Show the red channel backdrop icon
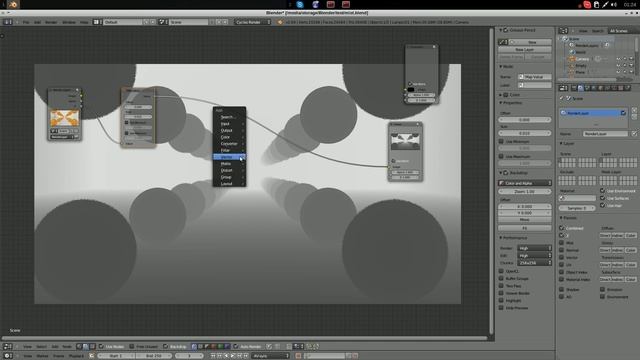640x360 pixels. point(213,347)
